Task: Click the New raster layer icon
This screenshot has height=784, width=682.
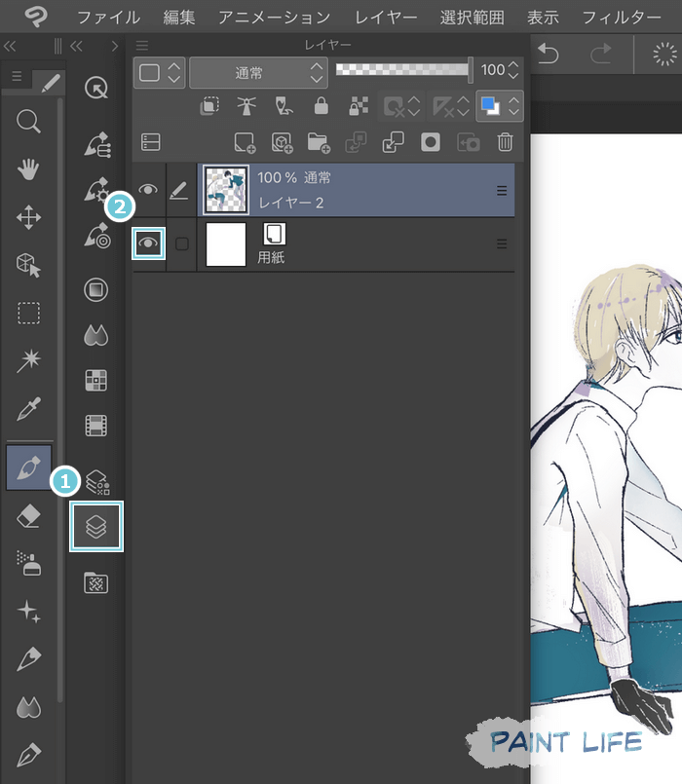Action: pos(245,142)
